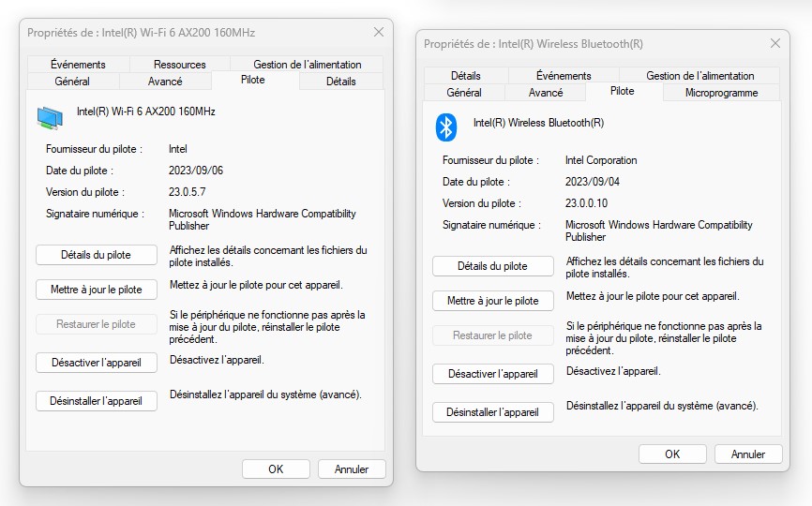Close the Wireless Bluetooth properties window
Screen dimensions: 812x506
click(x=774, y=43)
